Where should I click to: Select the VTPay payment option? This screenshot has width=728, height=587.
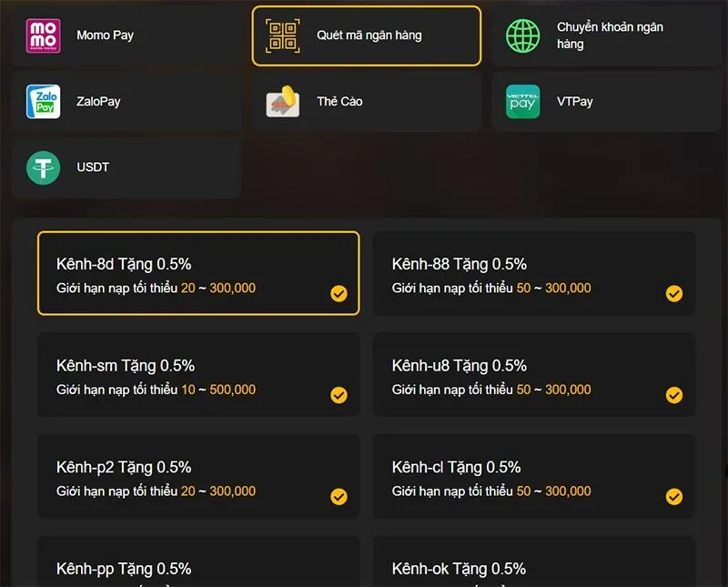pos(605,101)
